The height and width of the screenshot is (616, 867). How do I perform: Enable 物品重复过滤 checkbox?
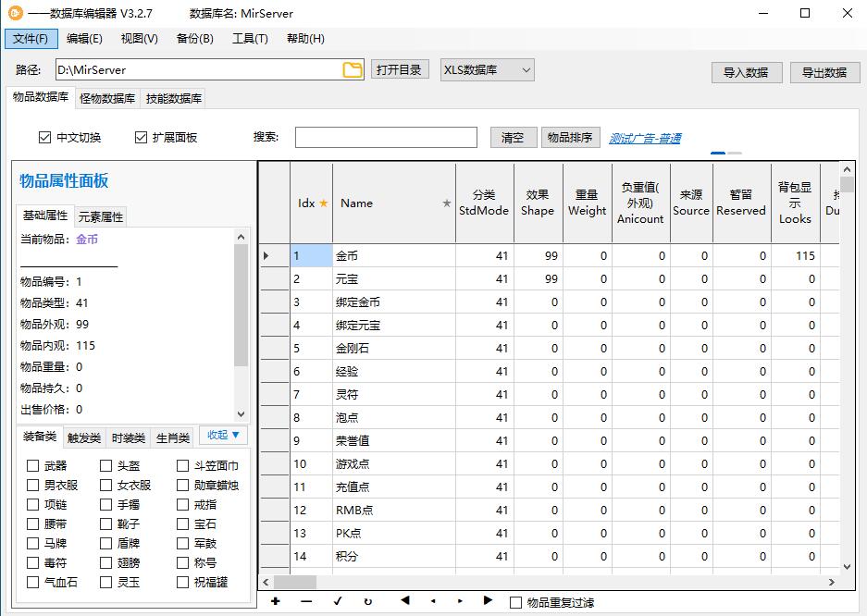coord(515,603)
